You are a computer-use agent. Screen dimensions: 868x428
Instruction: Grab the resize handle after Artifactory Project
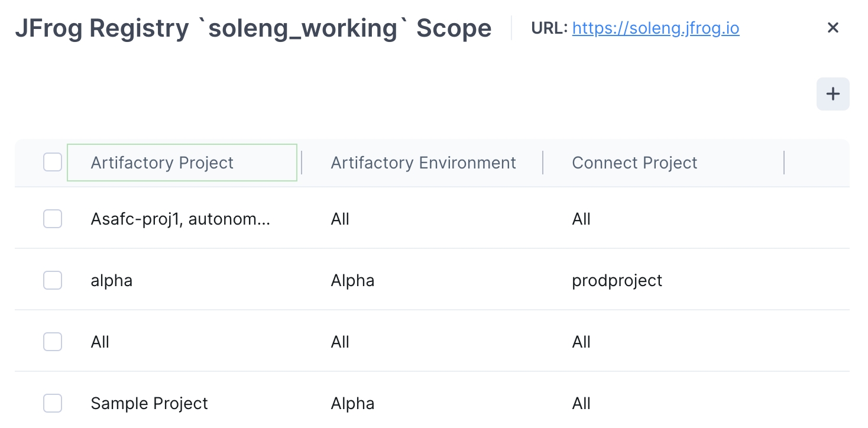tap(302, 163)
